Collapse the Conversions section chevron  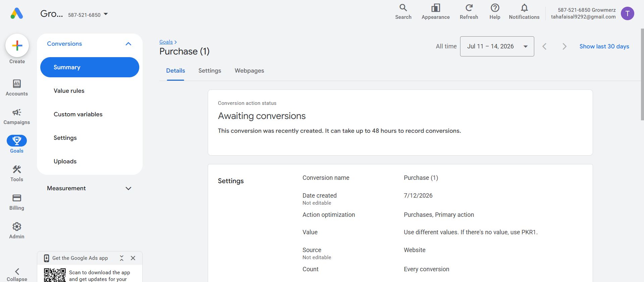(128, 44)
